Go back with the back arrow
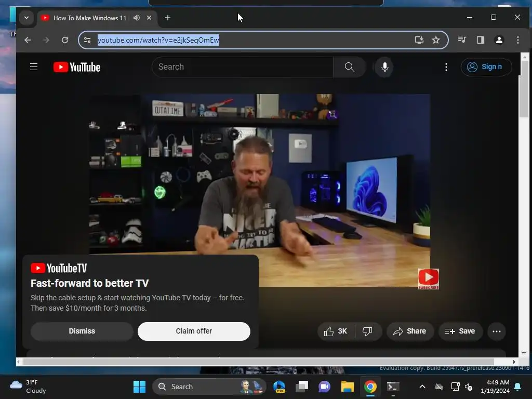The height and width of the screenshot is (399, 532). click(28, 40)
